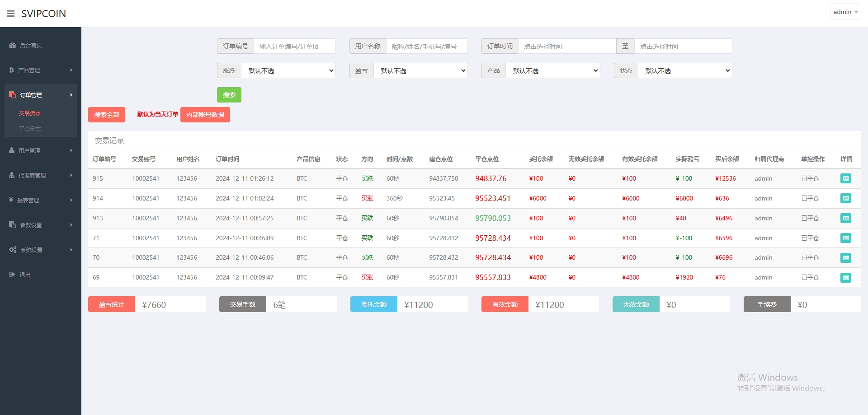Click the 无效金额 label button

[x=636, y=304]
